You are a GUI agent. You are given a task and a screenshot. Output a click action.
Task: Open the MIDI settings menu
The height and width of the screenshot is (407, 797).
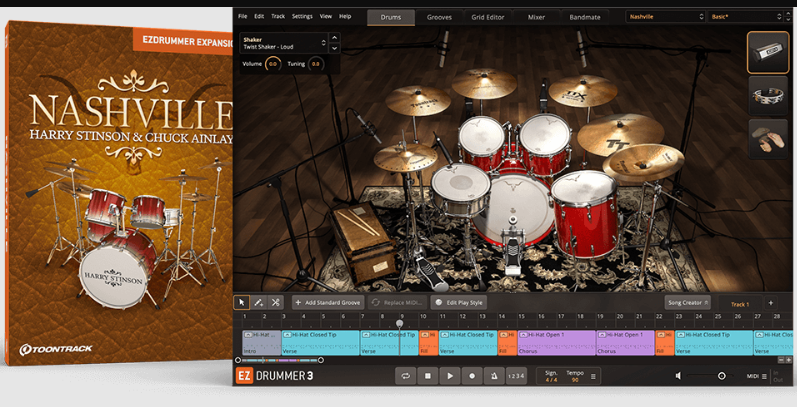pyautogui.click(x=757, y=377)
